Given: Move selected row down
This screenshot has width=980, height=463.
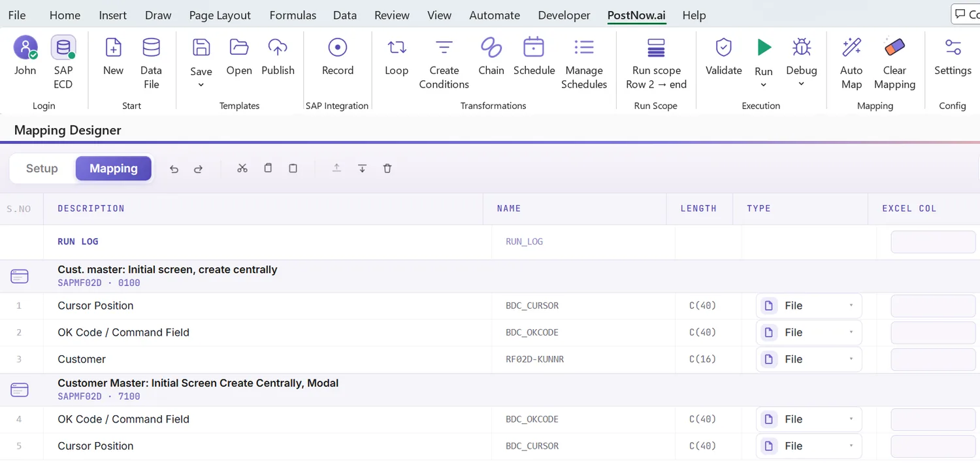Looking at the screenshot, I should (362, 168).
